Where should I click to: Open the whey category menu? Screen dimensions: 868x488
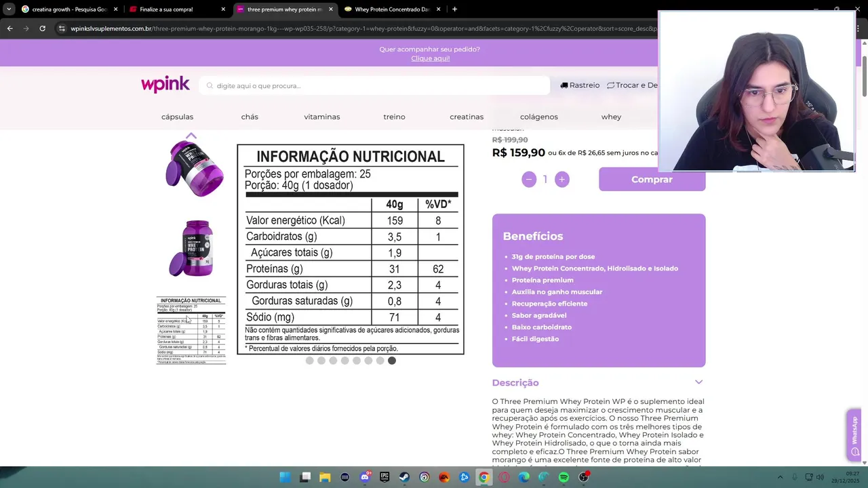coord(611,117)
